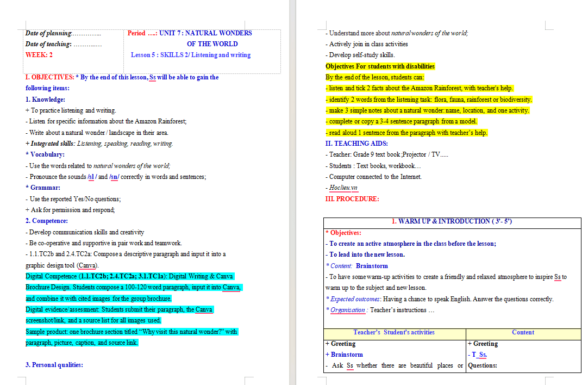
Task: Click the I. OBJECTIVES heading
Action: (49, 77)
